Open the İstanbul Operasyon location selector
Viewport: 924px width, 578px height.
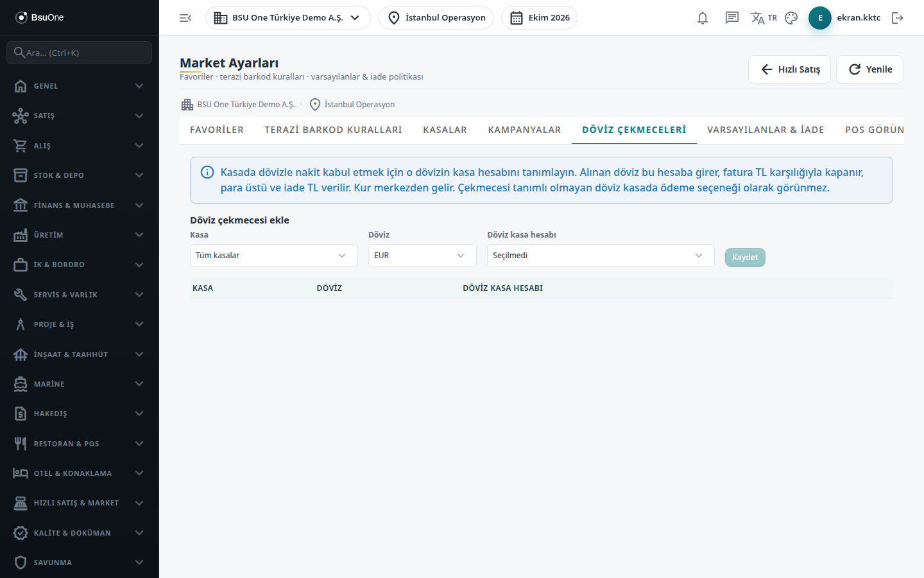pos(436,18)
